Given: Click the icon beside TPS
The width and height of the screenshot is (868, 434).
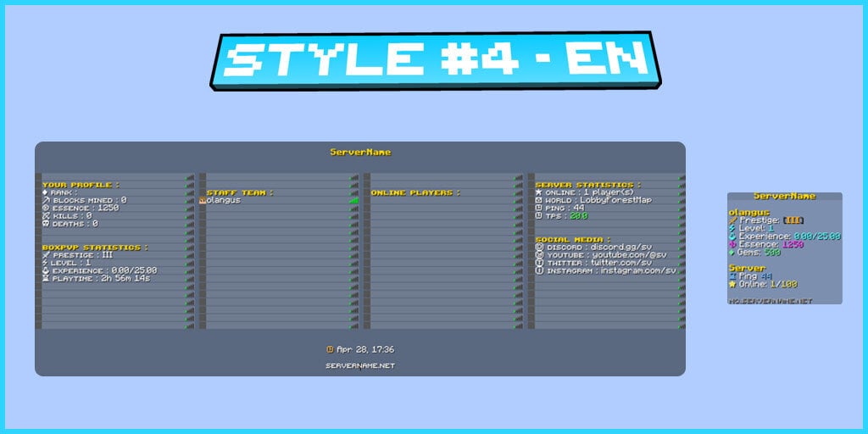Looking at the screenshot, I should (538, 216).
